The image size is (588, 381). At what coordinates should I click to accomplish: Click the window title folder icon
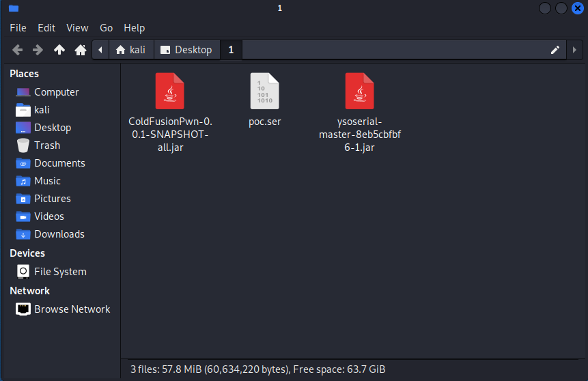tap(14, 8)
